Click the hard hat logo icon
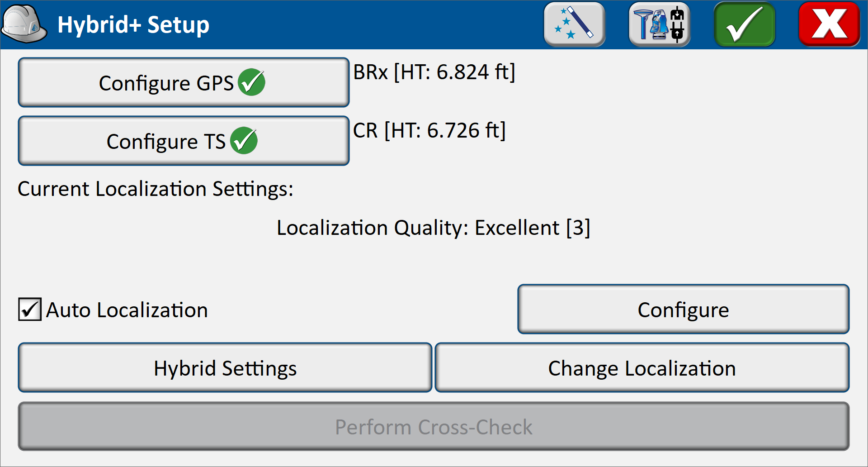 (x=24, y=24)
